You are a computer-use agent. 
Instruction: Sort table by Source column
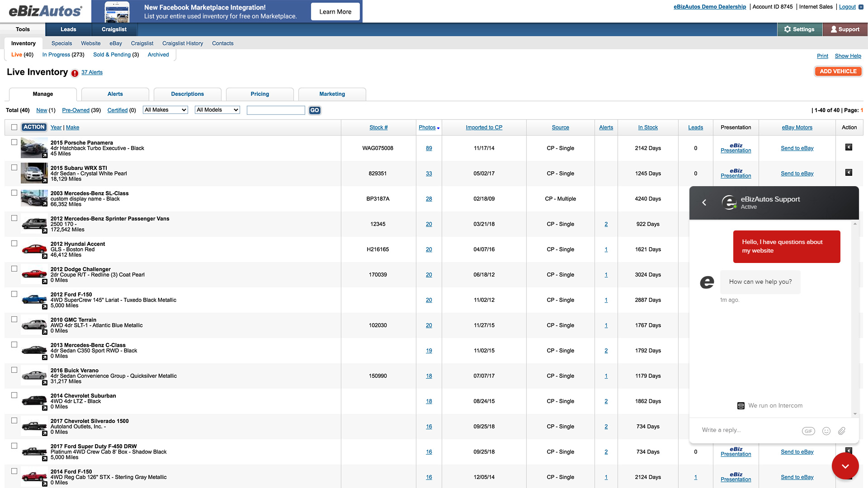(x=560, y=127)
